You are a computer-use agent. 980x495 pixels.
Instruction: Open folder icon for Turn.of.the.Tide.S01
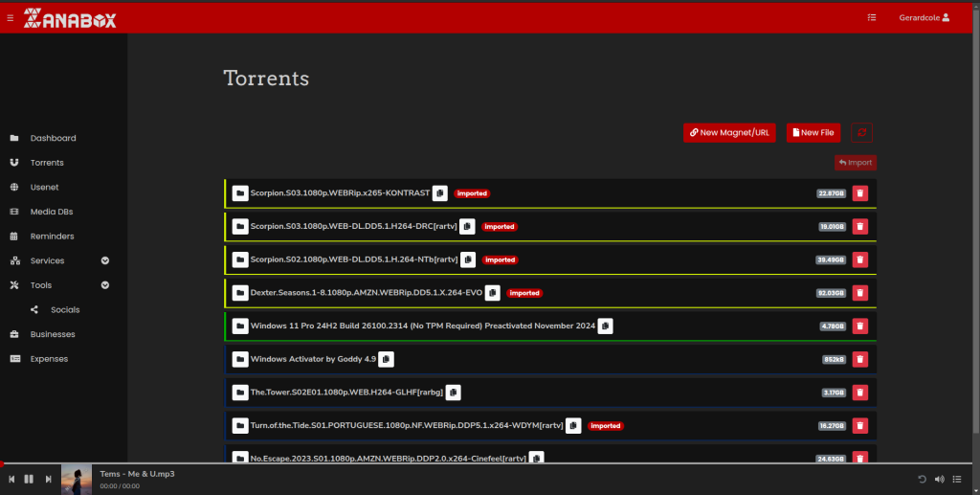(x=240, y=426)
